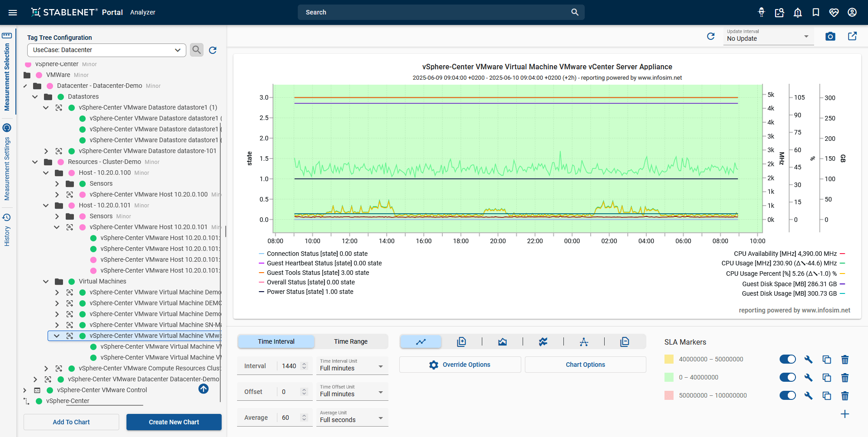This screenshot has width=868, height=437.
Task: Open the Time Interval Unit dropdown
Action: pyautogui.click(x=352, y=365)
